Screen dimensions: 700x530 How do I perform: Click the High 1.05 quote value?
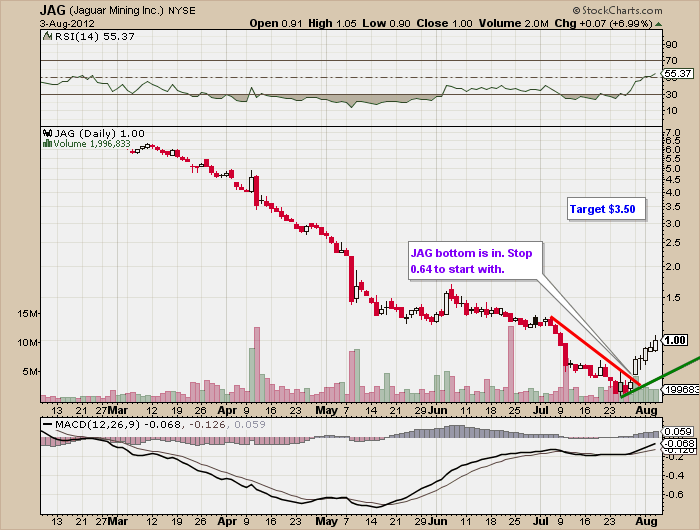tap(333, 23)
